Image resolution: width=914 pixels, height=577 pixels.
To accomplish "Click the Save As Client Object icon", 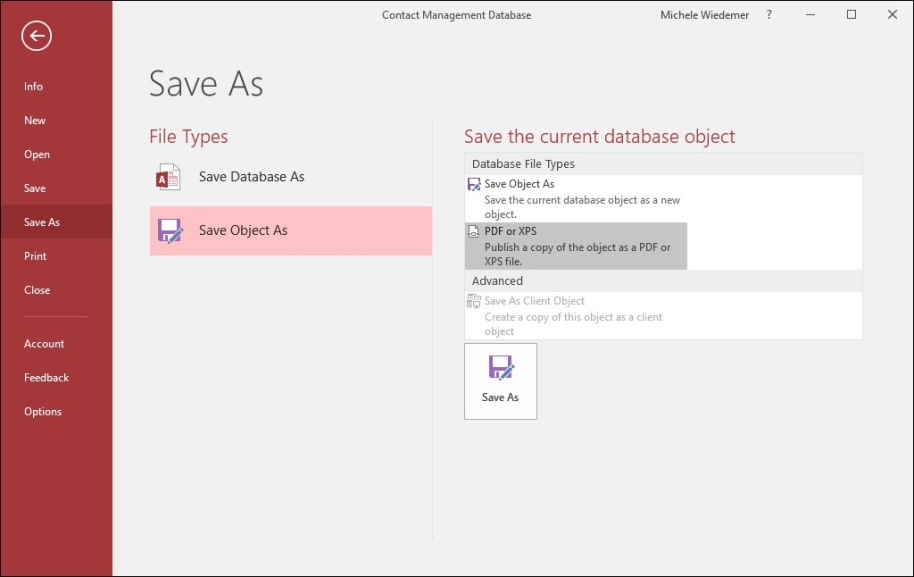I will (474, 301).
